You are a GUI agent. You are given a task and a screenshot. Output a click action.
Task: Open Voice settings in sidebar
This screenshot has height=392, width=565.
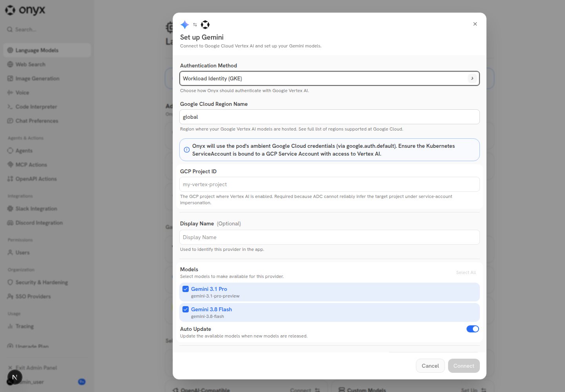pyautogui.click(x=47, y=93)
